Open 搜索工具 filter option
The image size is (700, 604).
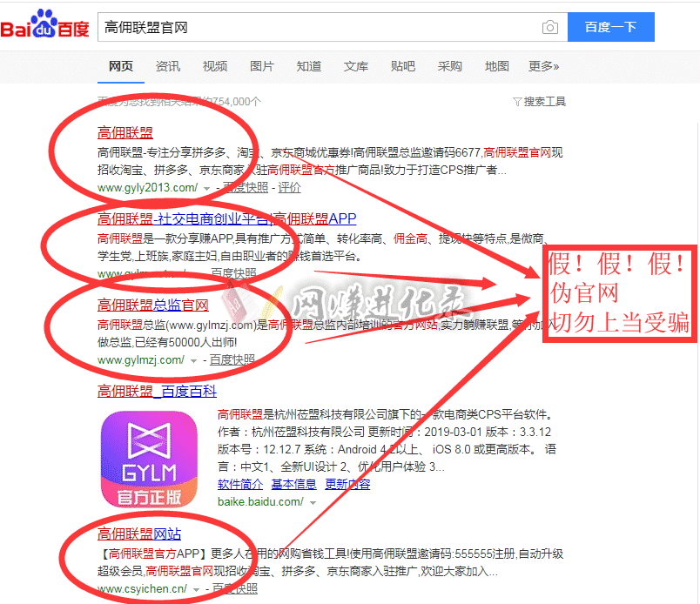(x=539, y=102)
